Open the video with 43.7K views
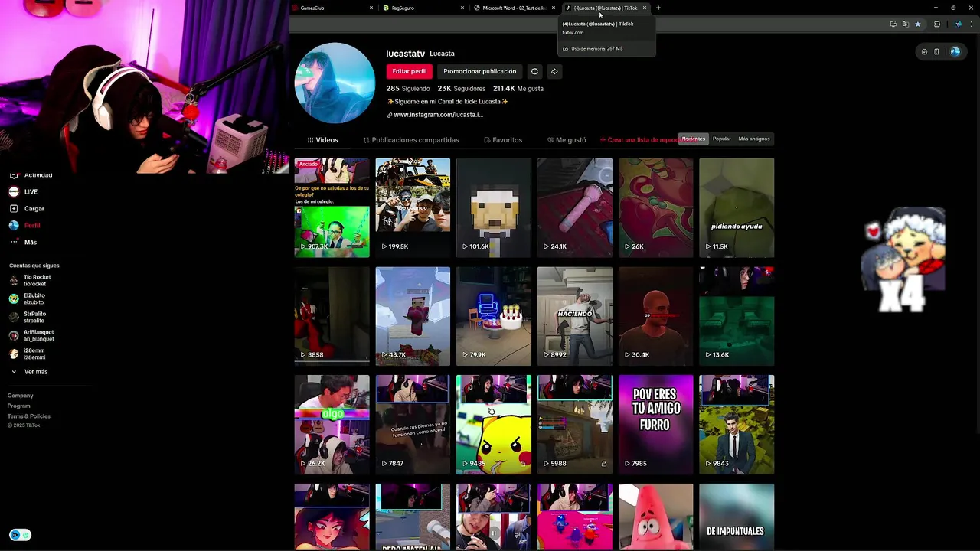The height and width of the screenshot is (551, 980). click(413, 316)
